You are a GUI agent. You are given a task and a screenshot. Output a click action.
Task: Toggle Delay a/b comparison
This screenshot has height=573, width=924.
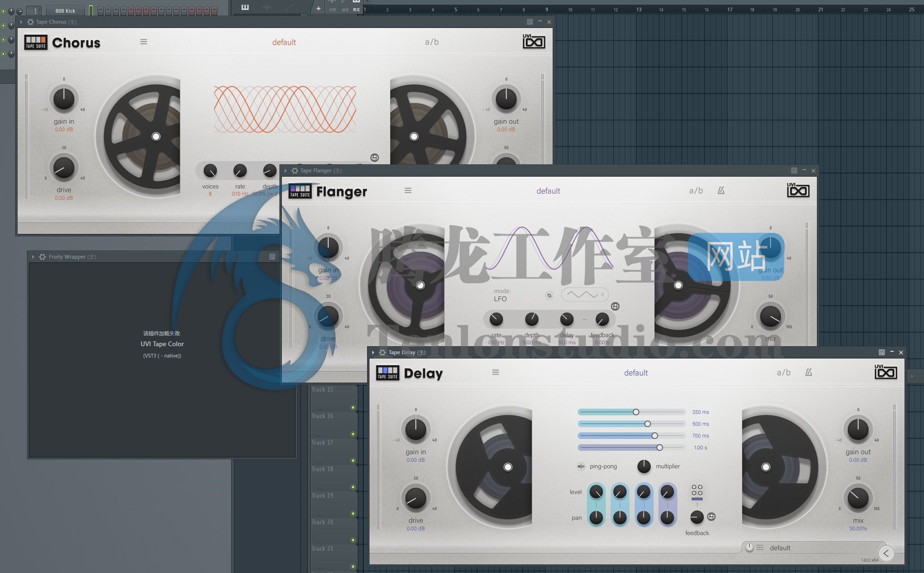tap(783, 372)
